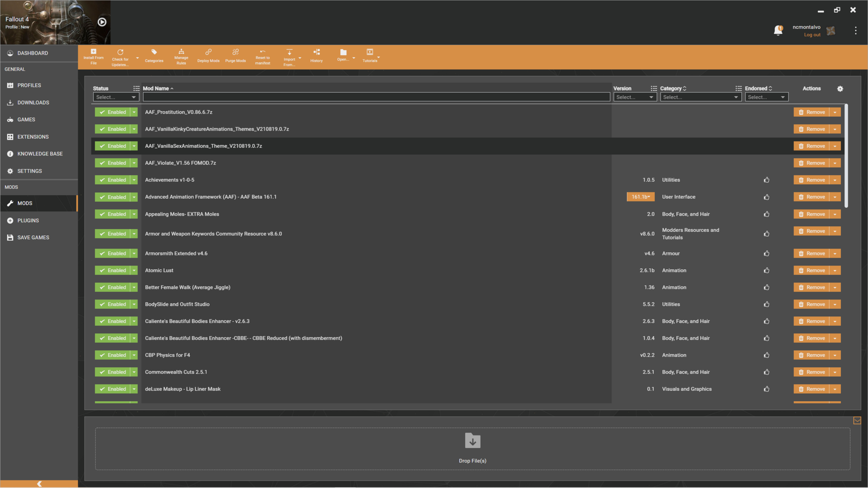Collapse the drop zone panel toggle
This screenshot has height=488, width=868.
coord(857,421)
